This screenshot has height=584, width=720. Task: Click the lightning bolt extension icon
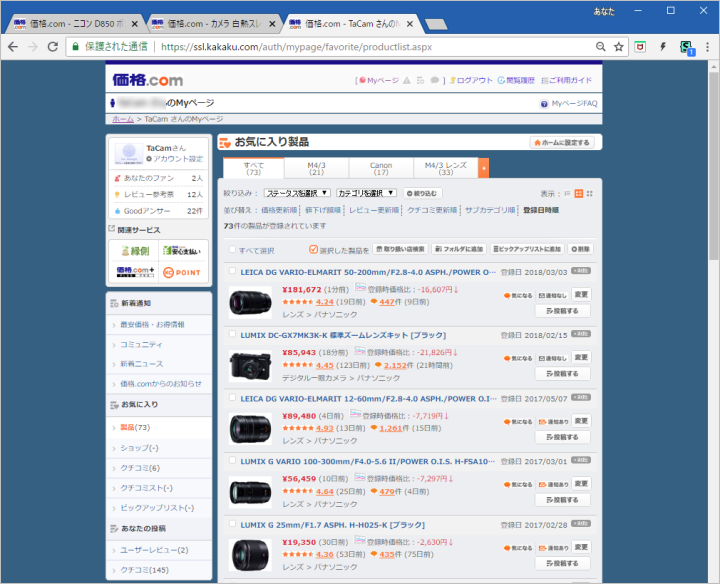663,47
